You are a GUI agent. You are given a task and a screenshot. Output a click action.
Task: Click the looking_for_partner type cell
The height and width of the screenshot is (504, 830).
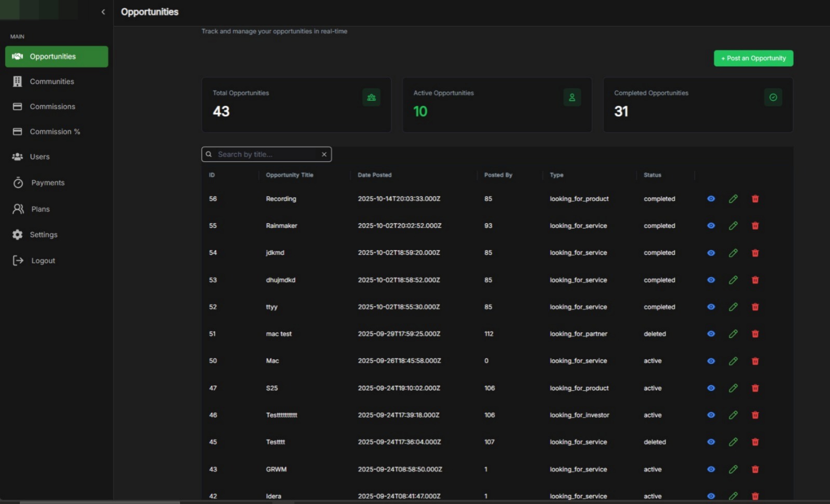pyautogui.click(x=579, y=334)
